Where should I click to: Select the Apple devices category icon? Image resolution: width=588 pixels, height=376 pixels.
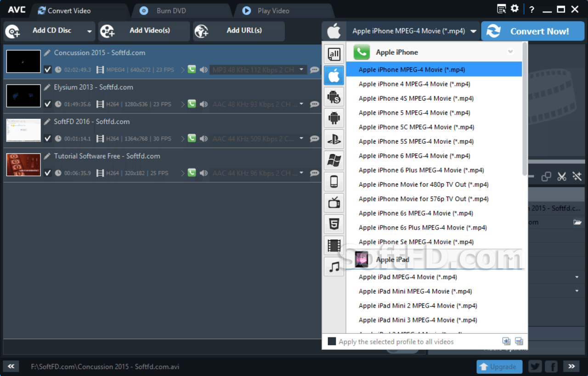(x=334, y=75)
